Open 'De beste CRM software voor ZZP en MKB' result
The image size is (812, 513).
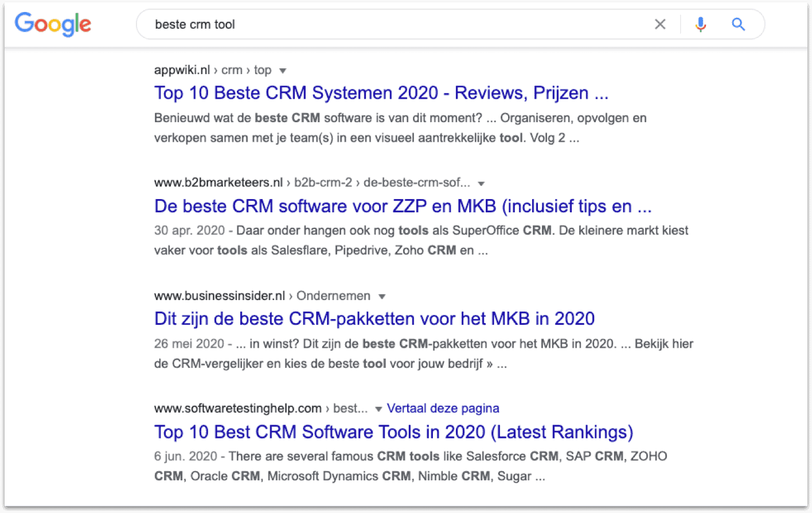tap(403, 206)
